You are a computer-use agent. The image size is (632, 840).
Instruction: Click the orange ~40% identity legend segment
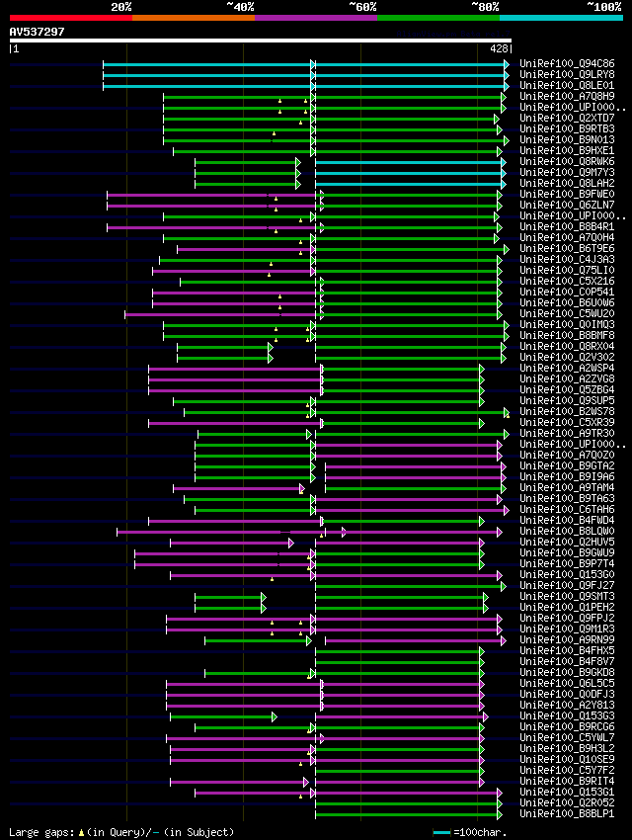click(x=194, y=18)
